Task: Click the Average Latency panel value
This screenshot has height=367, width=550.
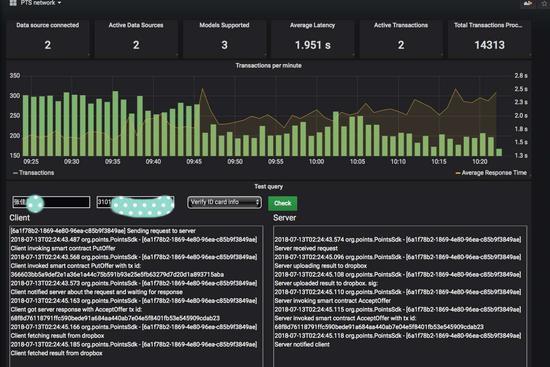Action: pyautogui.click(x=313, y=45)
